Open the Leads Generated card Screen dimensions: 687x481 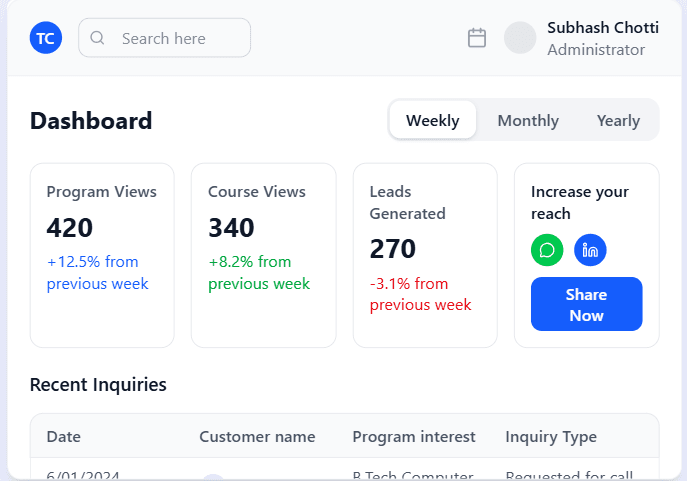click(x=425, y=255)
